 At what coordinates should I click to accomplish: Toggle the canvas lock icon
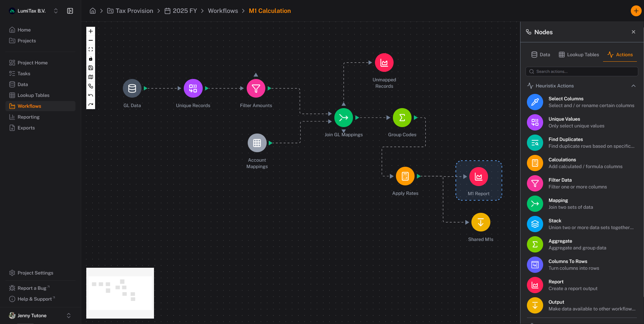[90, 58]
